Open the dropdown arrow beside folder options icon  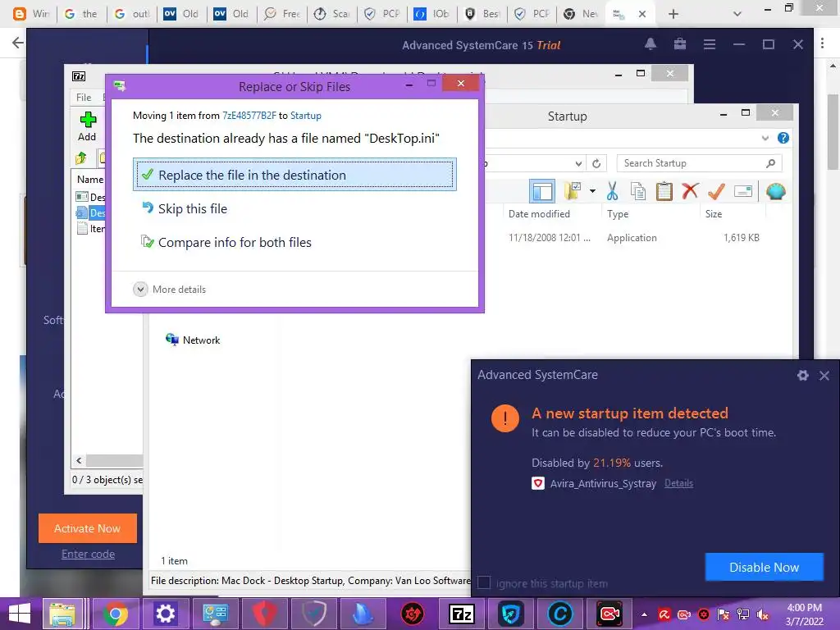(x=592, y=190)
